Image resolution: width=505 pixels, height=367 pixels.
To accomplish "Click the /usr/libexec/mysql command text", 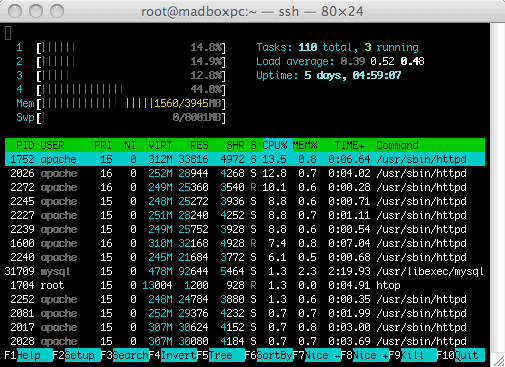I will [x=430, y=271].
